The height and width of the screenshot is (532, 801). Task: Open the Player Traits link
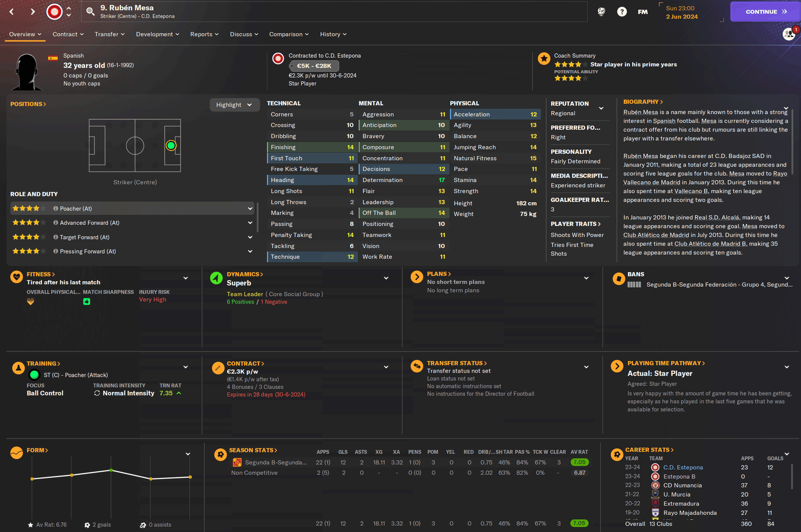[576, 224]
